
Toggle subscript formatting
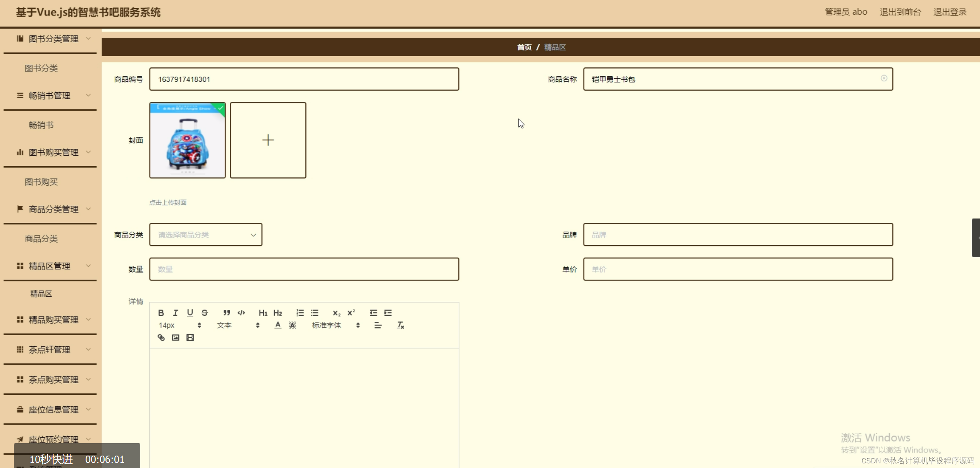click(336, 313)
